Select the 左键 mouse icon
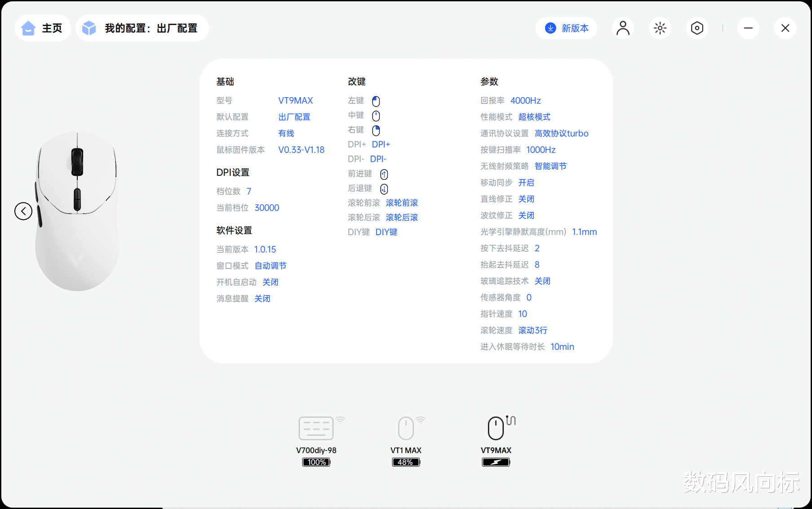Viewport: 812px width, 509px height. tap(376, 101)
